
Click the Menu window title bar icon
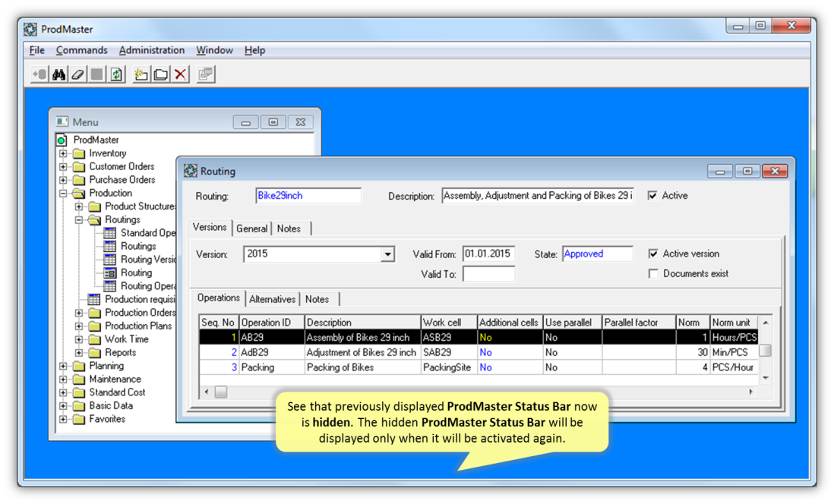pos(62,121)
